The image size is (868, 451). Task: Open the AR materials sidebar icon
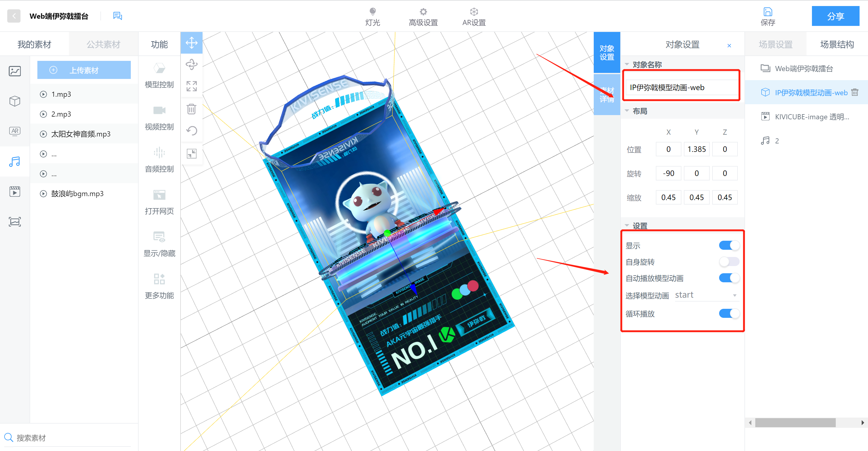coord(15,131)
